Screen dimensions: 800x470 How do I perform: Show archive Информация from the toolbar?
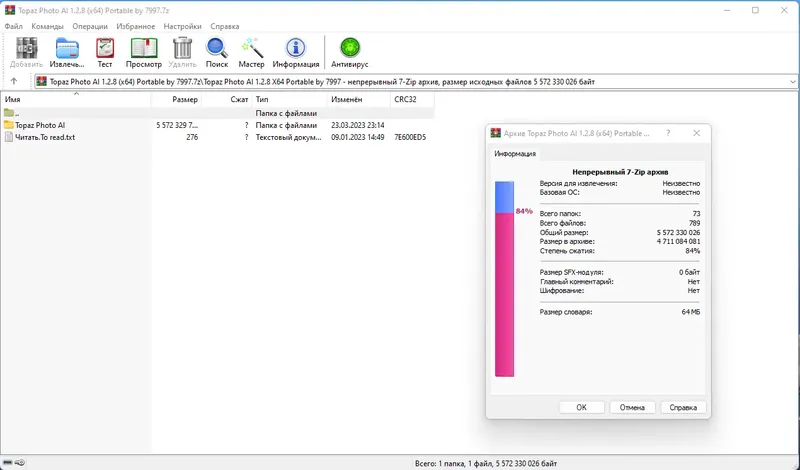[295, 48]
